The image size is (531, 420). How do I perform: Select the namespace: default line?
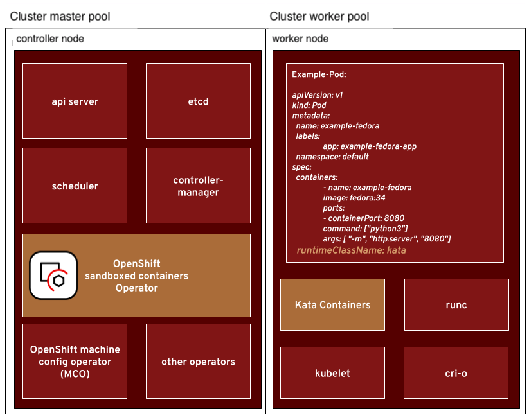pyautogui.click(x=332, y=157)
